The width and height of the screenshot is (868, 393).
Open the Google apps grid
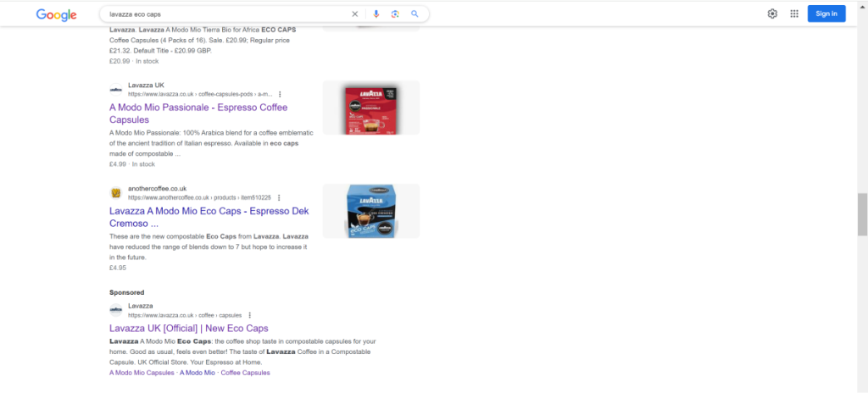794,14
